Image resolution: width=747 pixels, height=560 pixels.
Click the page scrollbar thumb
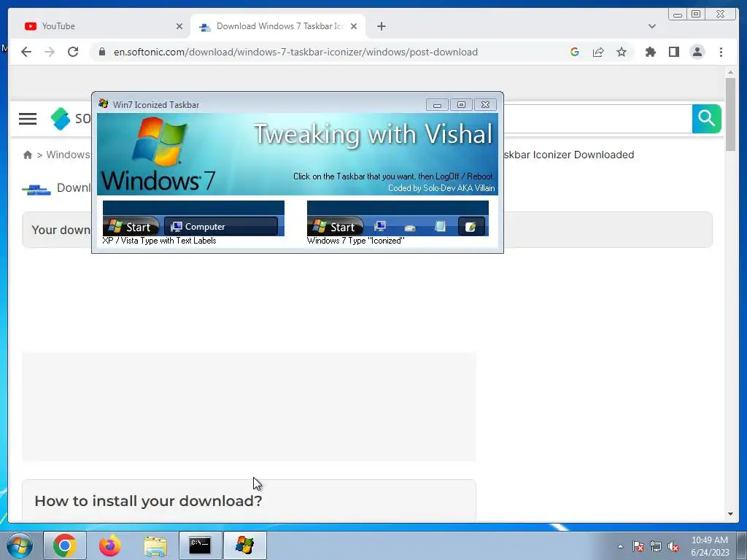[x=730, y=114]
